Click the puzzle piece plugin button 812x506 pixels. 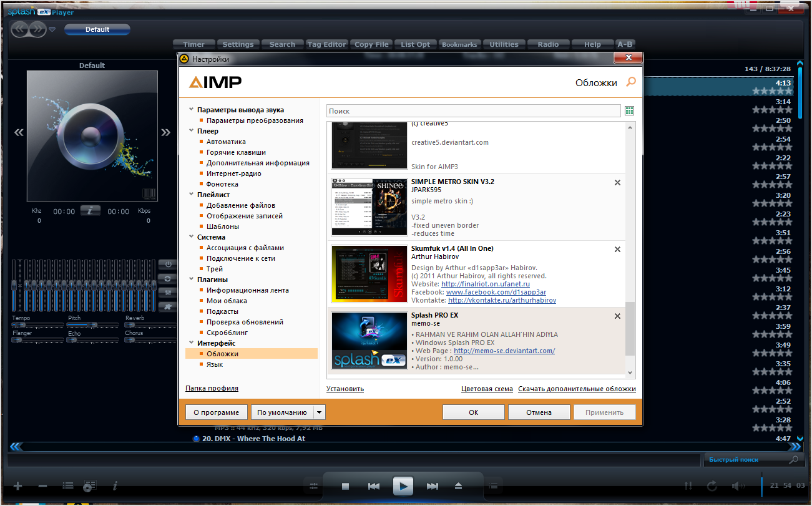(167, 306)
